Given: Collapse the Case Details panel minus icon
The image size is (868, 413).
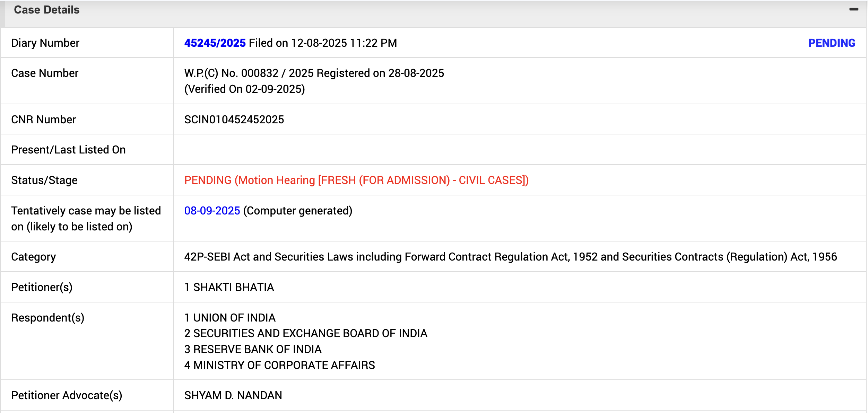Looking at the screenshot, I should [x=853, y=9].
